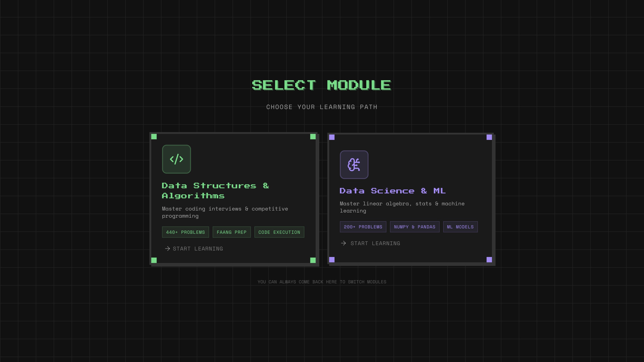Open Data Structures & Algorithms title
The image size is (644, 362).
pos(215,191)
